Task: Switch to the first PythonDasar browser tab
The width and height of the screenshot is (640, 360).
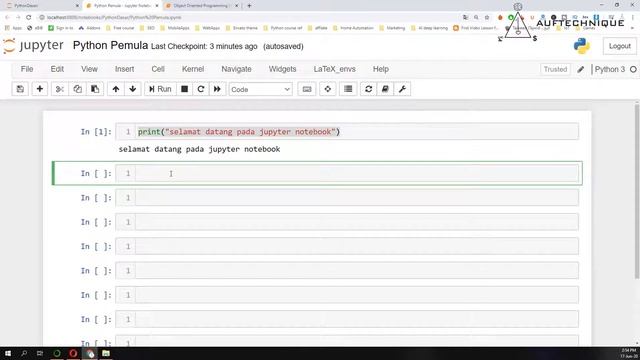Action: [x=41, y=6]
